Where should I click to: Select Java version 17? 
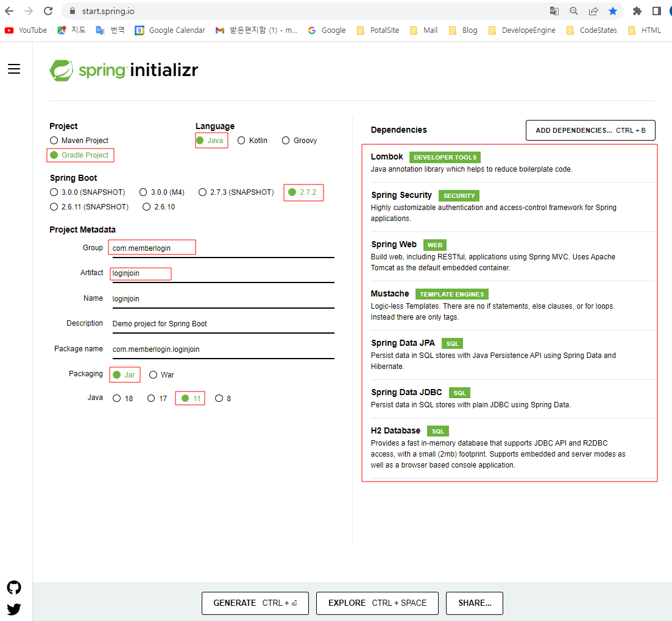[157, 398]
